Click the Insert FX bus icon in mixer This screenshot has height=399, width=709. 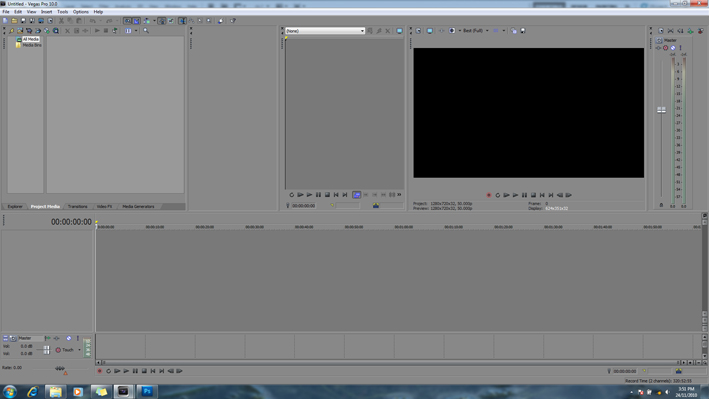(x=690, y=31)
